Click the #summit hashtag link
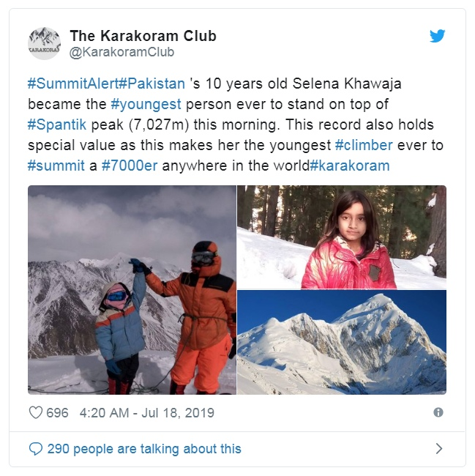Image resolution: width=475 pixels, height=476 pixels. point(56,166)
